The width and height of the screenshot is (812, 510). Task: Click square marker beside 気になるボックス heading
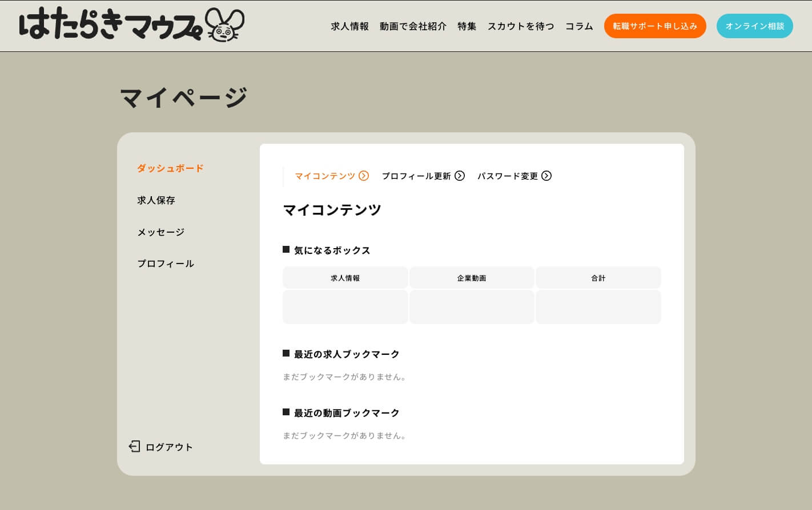click(x=286, y=249)
